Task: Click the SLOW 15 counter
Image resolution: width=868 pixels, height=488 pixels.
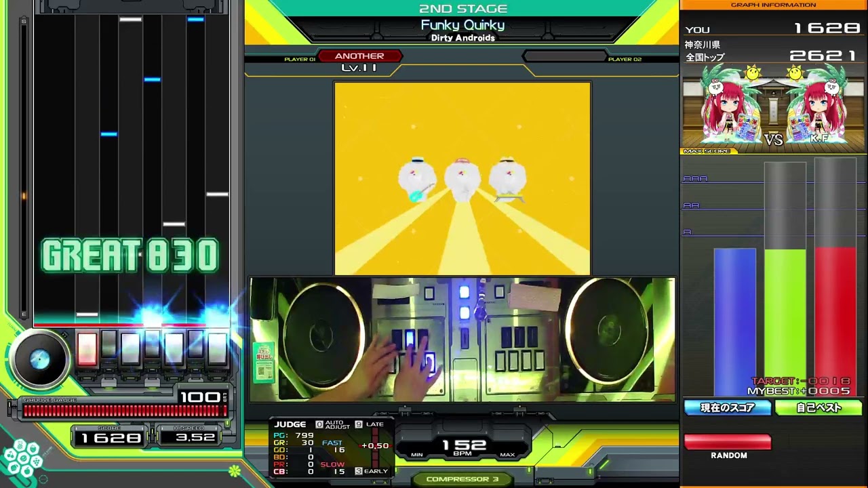Action: pos(333,468)
